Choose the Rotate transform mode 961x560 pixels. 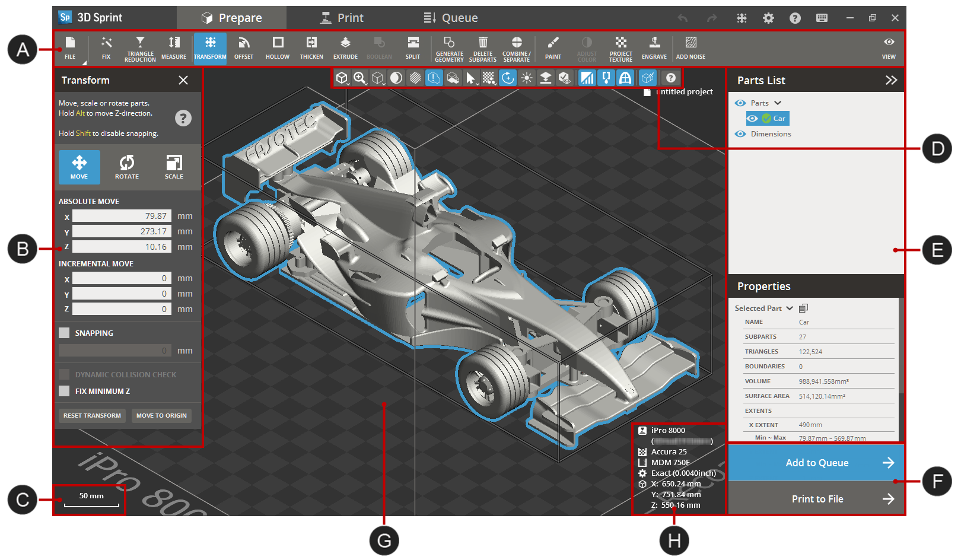point(126,167)
